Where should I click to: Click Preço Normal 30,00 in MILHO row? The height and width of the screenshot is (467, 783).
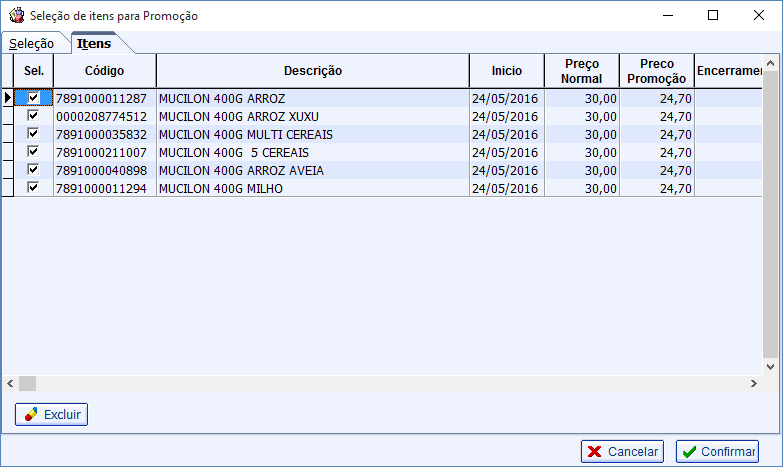pyautogui.click(x=582, y=188)
